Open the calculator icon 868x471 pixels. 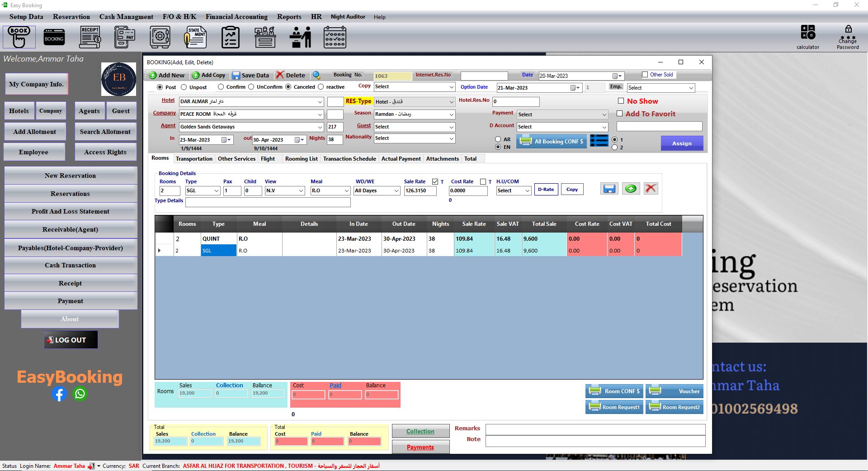click(x=808, y=33)
